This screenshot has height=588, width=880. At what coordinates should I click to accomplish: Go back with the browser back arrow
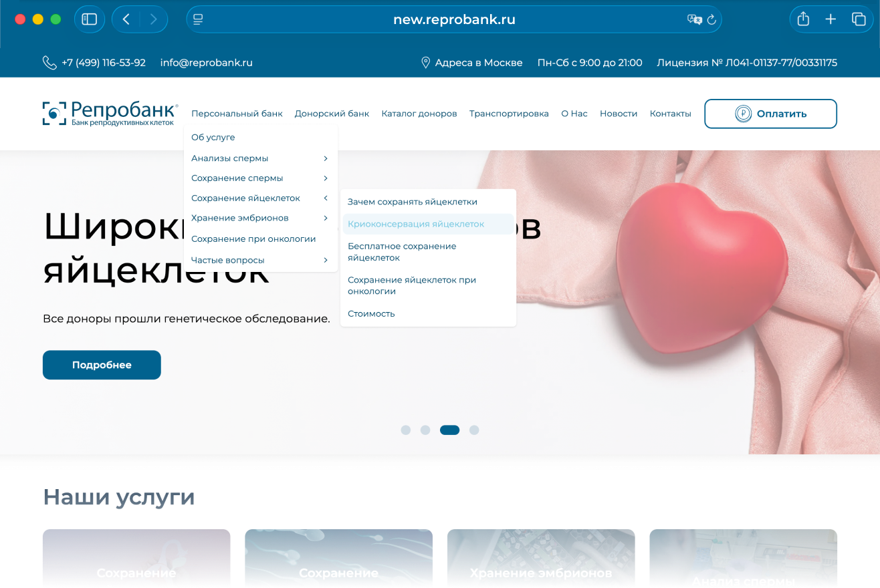pyautogui.click(x=126, y=19)
